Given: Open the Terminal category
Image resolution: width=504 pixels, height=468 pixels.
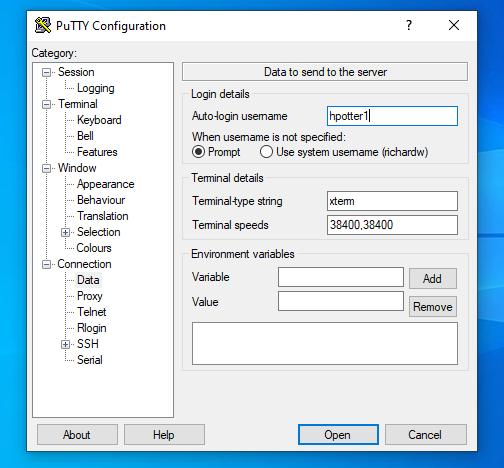Looking at the screenshot, I should [78, 104].
